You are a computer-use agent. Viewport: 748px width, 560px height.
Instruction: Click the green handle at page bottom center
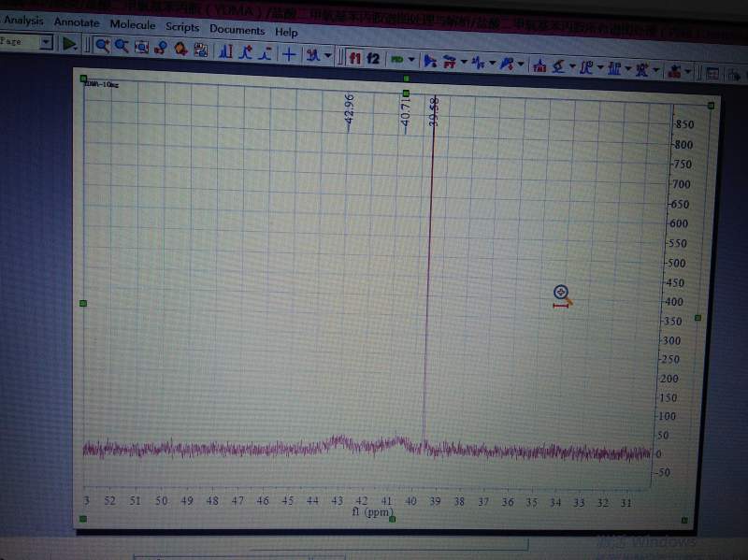click(x=392, y=519)
